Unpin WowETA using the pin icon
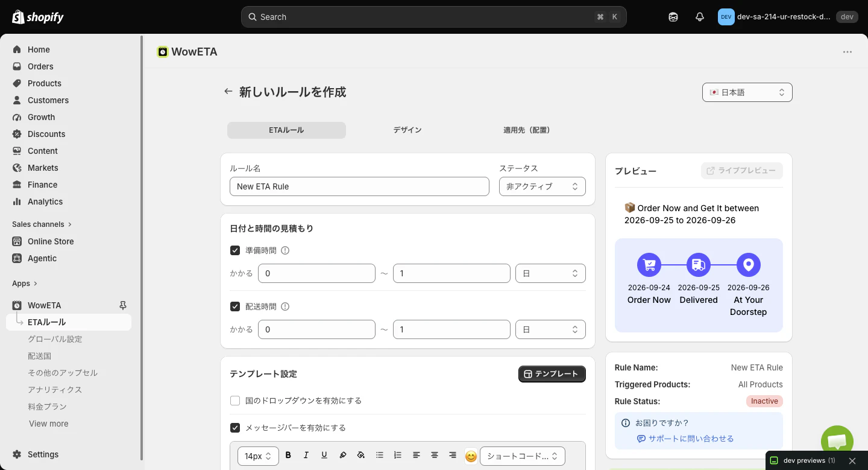This screenshot has height=470, width=868. [124, 305]
